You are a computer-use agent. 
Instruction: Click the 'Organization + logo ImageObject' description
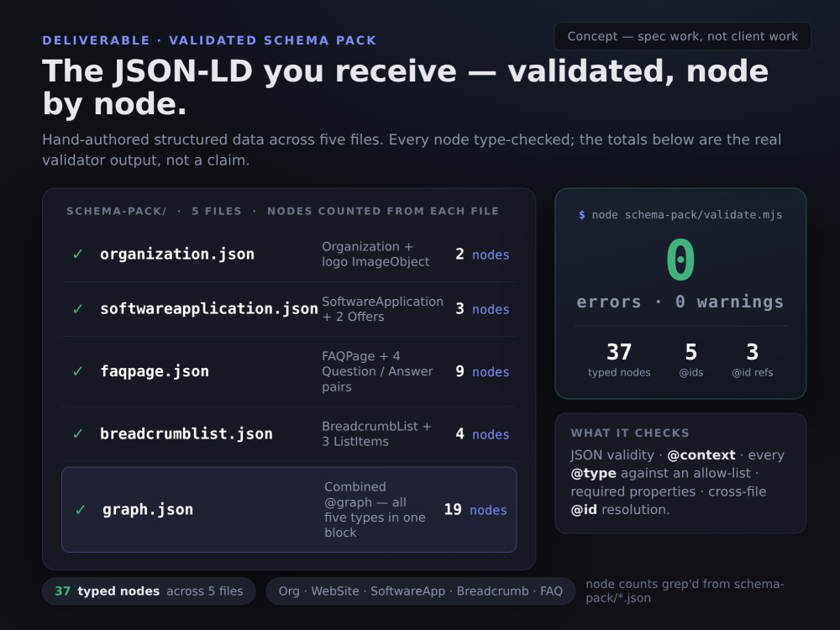click(375, 255)
